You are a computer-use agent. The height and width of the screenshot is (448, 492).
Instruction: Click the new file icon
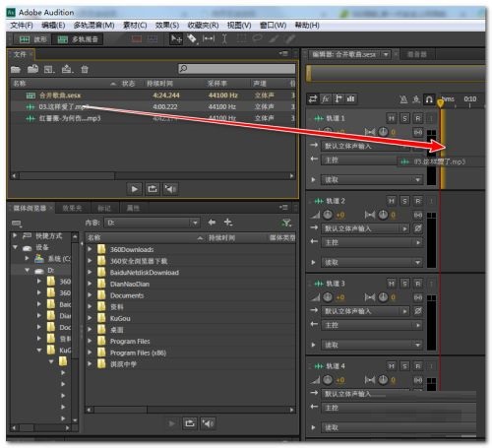click(49, 69)
